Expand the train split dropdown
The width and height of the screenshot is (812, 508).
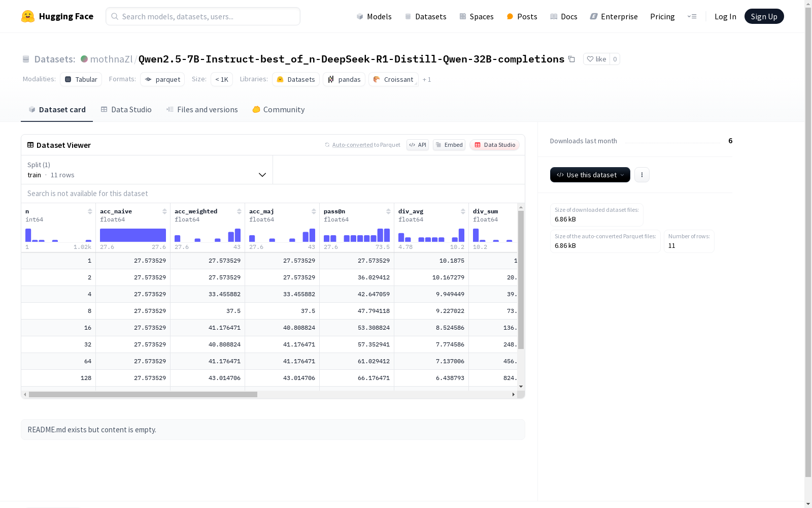tap(147, 170)
